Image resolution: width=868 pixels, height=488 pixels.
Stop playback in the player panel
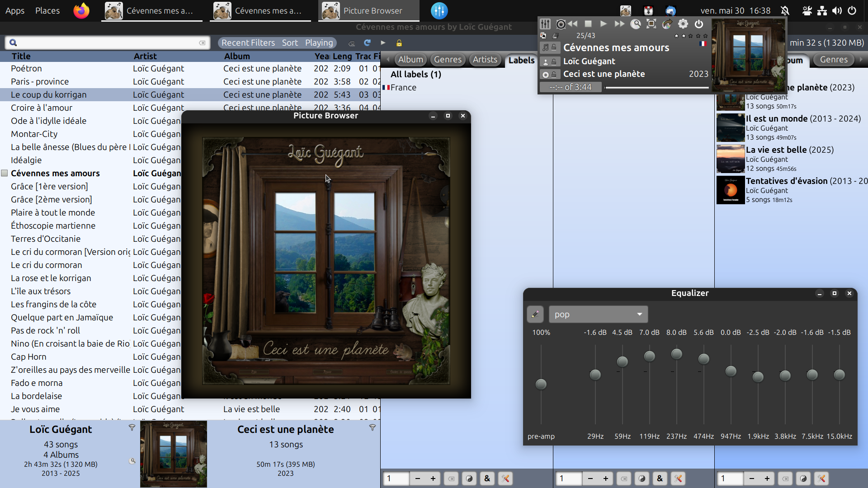point(588,24)
